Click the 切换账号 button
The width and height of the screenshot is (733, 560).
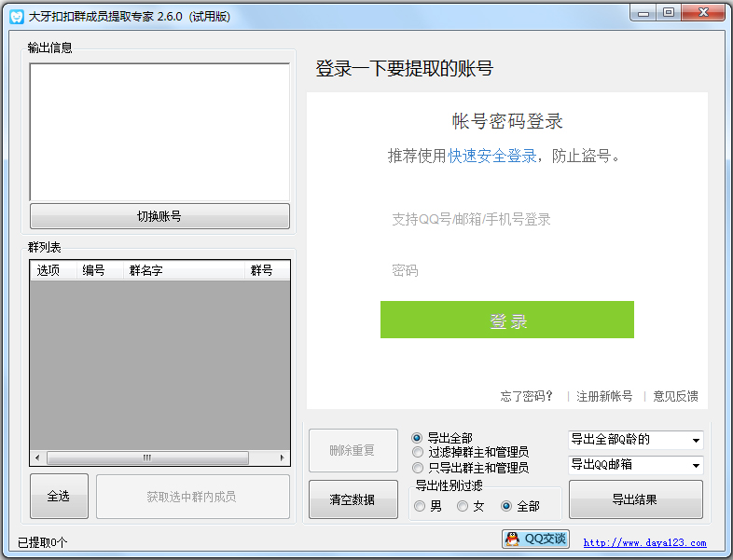(159, 216)
